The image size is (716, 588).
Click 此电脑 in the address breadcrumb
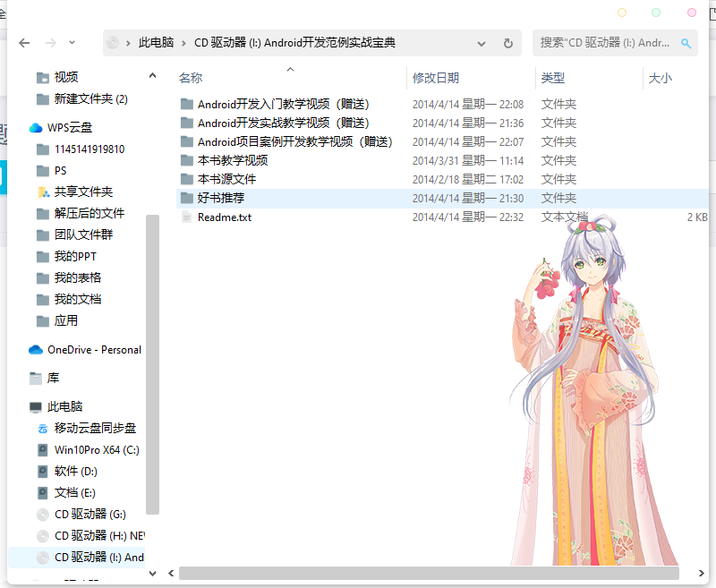156,43
